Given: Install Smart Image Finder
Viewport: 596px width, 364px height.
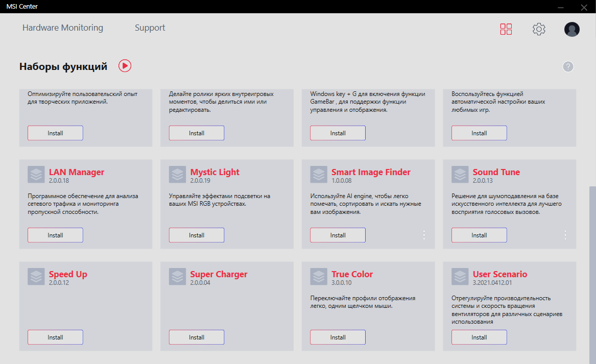Looking at the screenshot, I should tap(338, 235).
